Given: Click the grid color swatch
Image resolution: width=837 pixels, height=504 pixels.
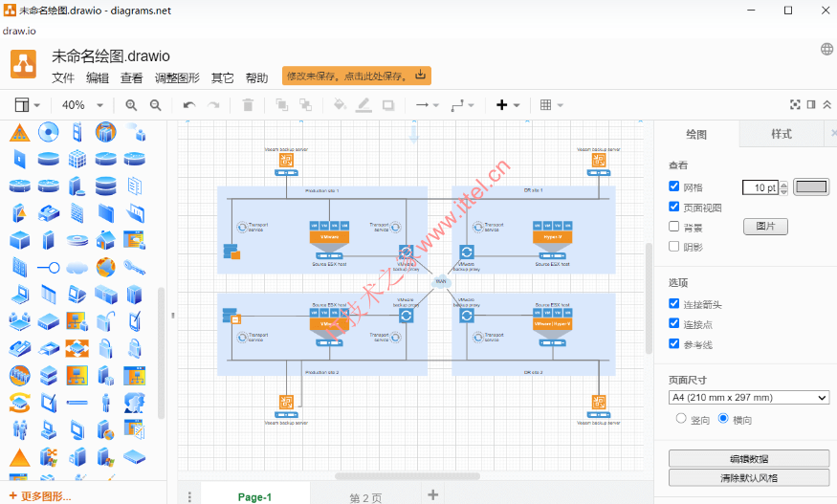Looking at the screenshot, I should point(811,186).
